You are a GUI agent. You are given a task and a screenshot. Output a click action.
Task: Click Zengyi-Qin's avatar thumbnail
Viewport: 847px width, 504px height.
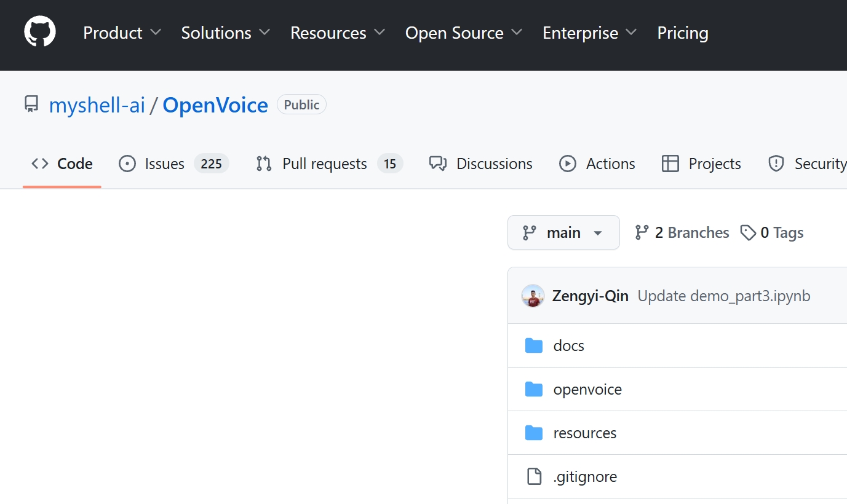pos(533,296)
